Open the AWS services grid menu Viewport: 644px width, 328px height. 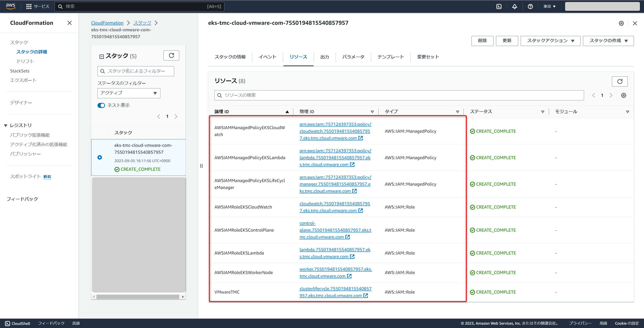(29, 7)
